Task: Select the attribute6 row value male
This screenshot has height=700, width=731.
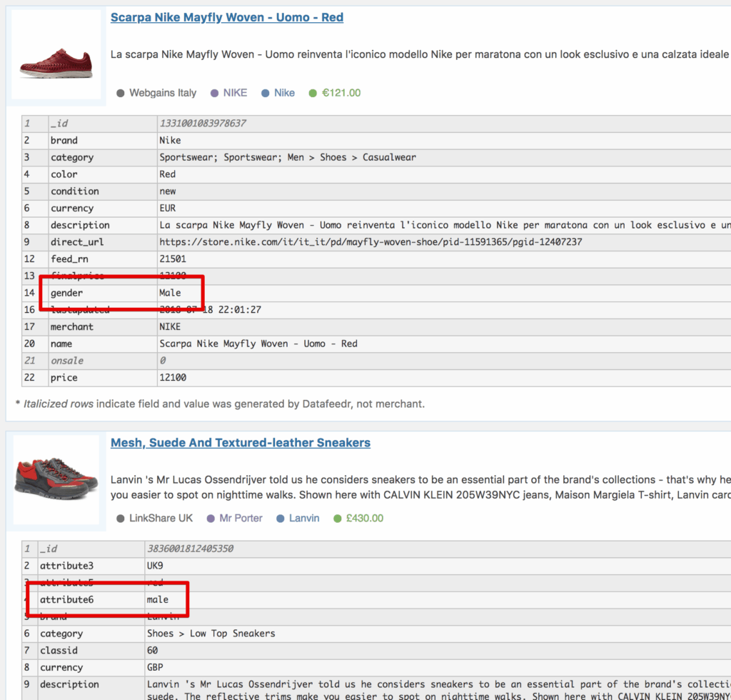Action: [x=157, y=600]
